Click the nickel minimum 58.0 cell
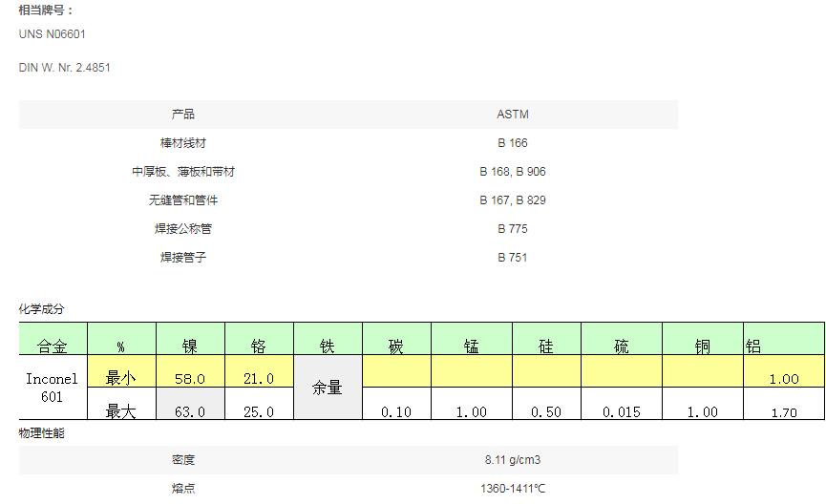The width and height of the screenshot is (826, 504). coord(190,371)
